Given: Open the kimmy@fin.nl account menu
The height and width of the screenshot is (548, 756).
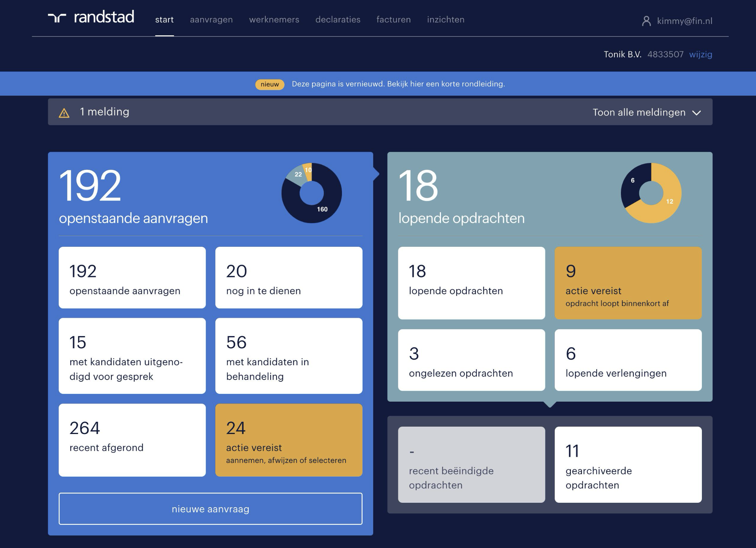Looking at the screenshot, I should point(684,21).
